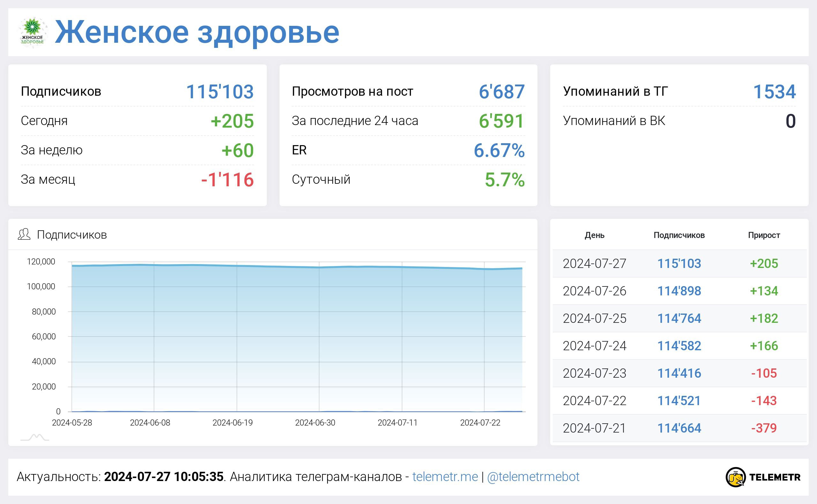Click the blue filled subscribers chart area

297,338
